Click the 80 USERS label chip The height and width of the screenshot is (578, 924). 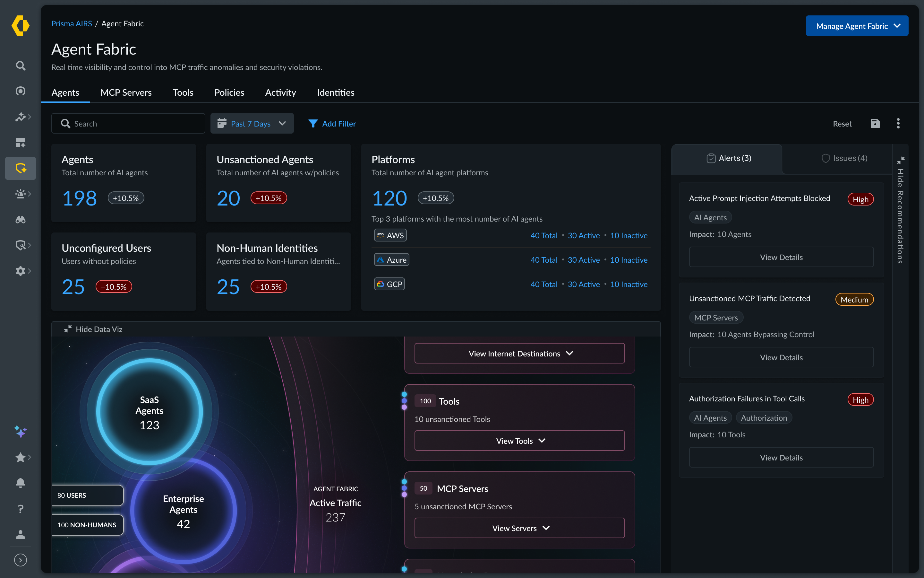[x=88, y=495]
